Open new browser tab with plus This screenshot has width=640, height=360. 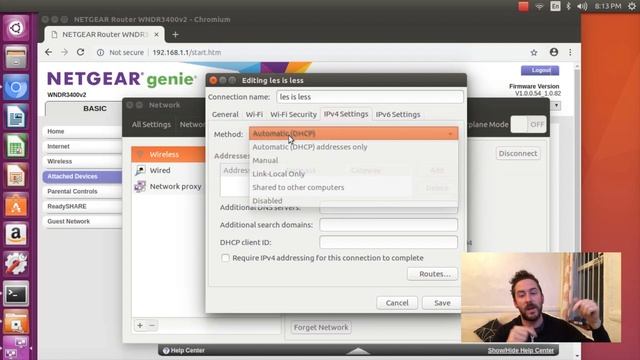point(175,35)
